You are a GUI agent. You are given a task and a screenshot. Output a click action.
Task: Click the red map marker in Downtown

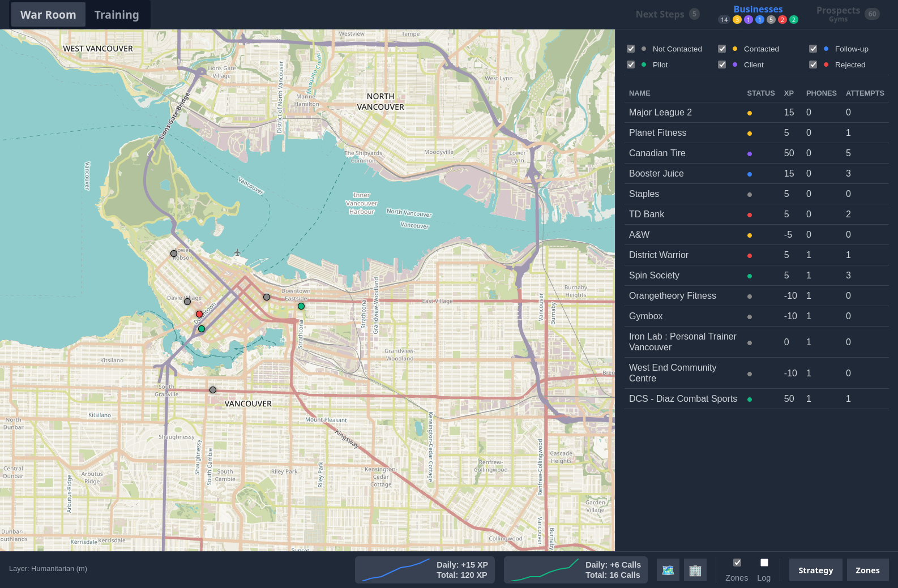point(199,314)
